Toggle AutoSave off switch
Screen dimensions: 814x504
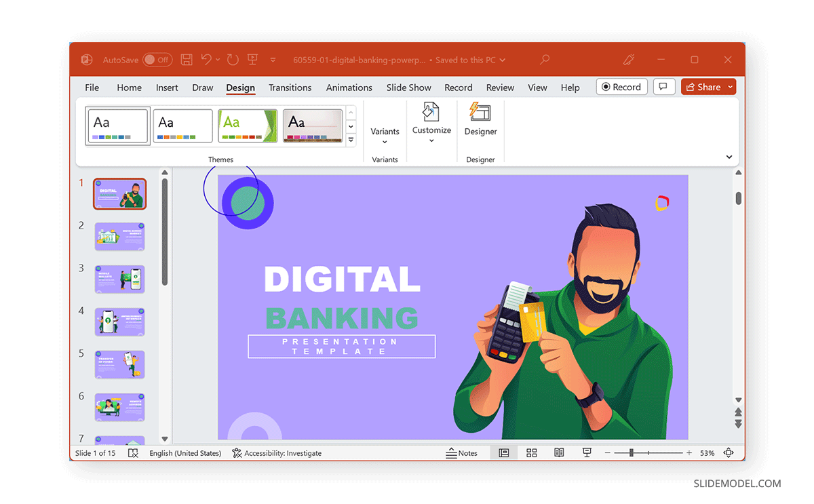coord(157,60)
